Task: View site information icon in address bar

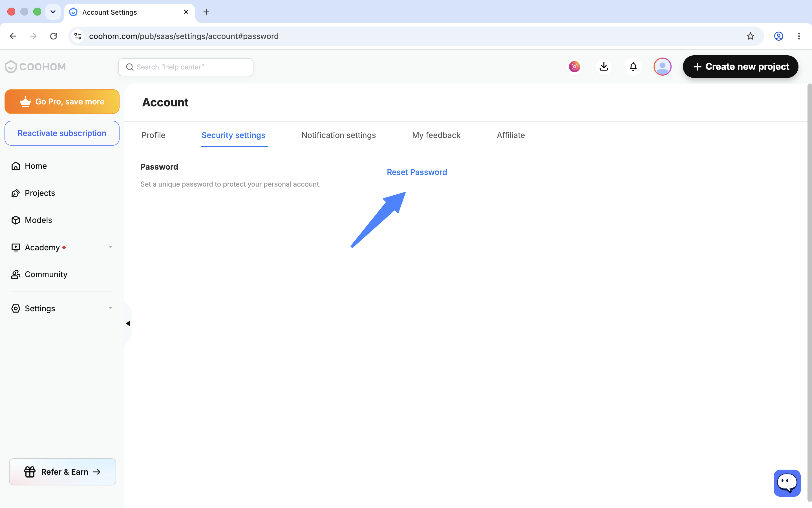Action: pyautogui.click(x=78, y=36)
